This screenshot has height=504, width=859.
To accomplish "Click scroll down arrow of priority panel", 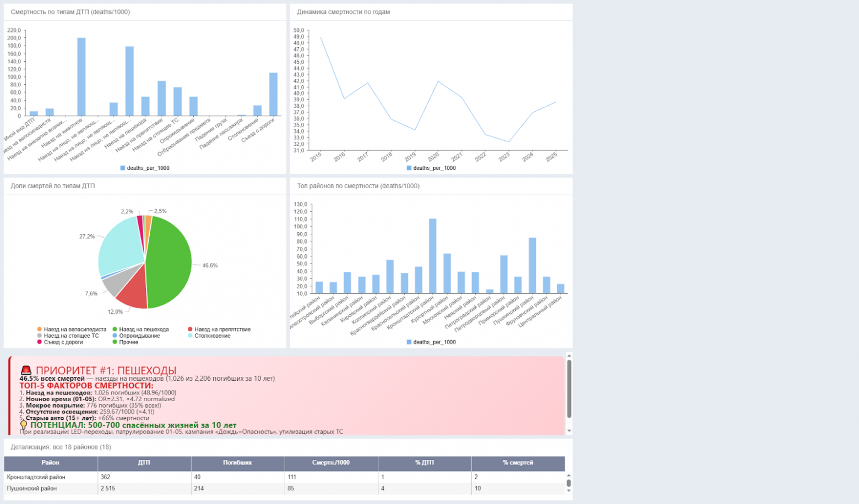I will [569, 431].
